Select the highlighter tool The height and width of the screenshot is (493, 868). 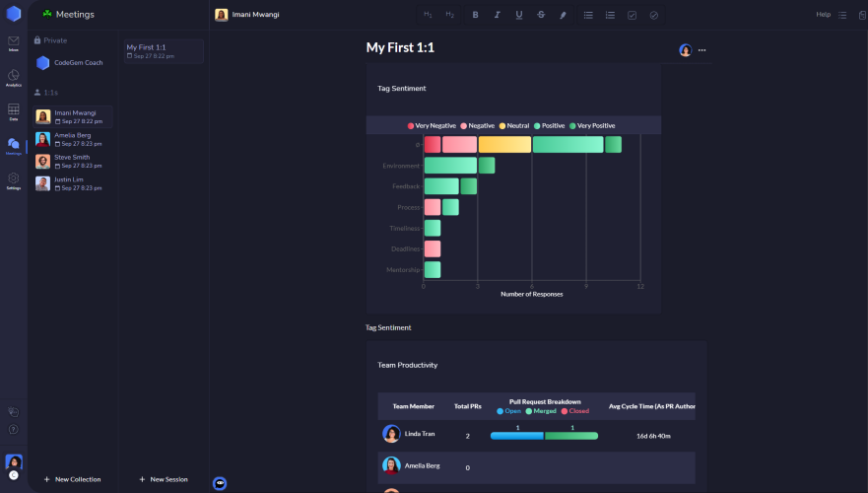click(563, 15)
